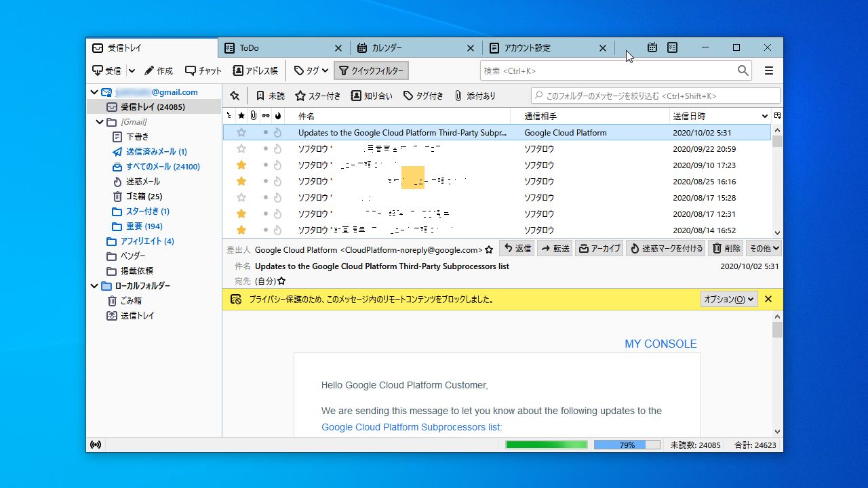
Task: Click the 返信 reply button
Action: click(x=517, y=249)
